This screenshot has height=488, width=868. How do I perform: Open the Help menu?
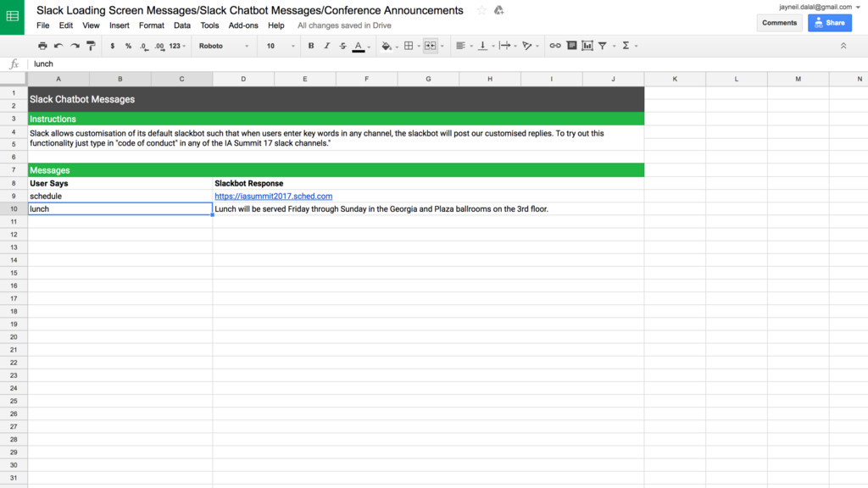pos(275,25)
